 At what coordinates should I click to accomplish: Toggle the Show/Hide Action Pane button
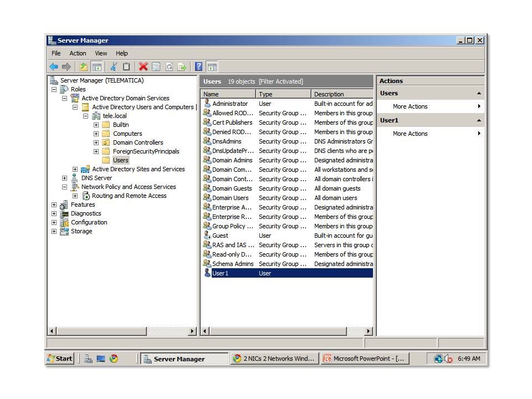212,66
